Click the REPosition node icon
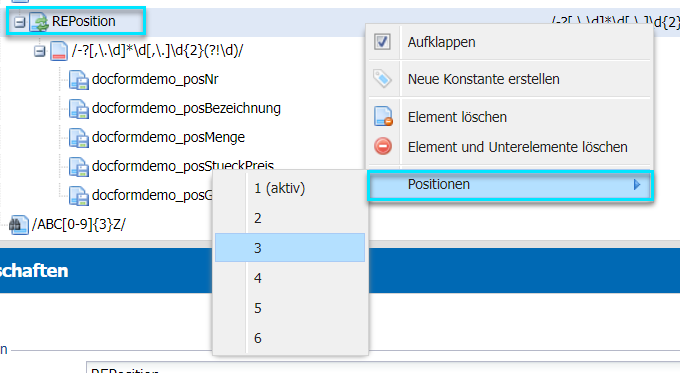Image resolution: width=680 pixels, height=373 pixels. 39,22
